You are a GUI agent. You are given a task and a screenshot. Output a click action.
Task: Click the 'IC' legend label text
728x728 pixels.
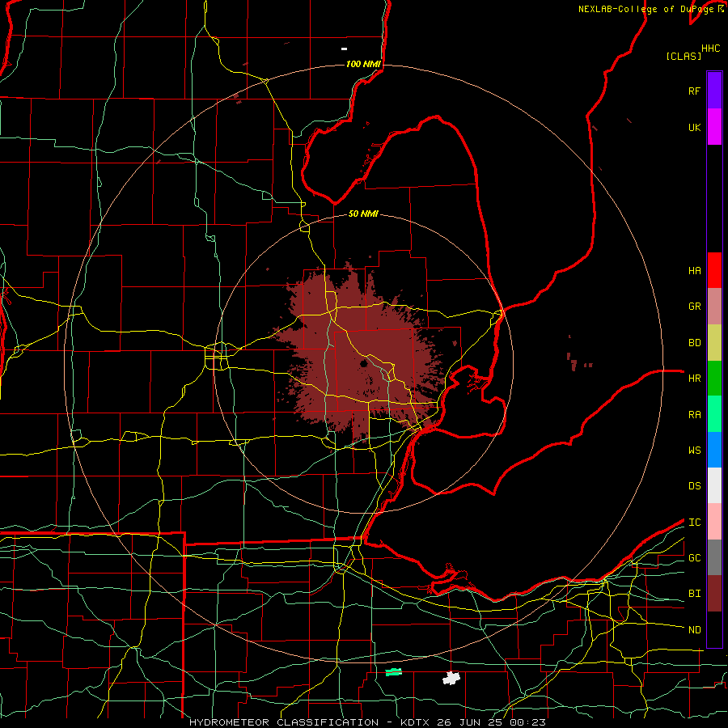(x=694, y=523)
